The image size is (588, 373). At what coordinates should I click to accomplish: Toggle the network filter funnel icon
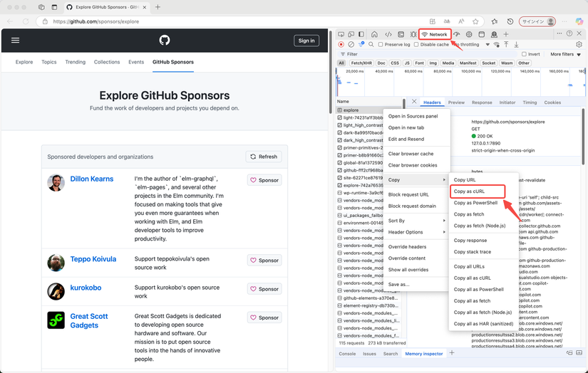point(361,44)
